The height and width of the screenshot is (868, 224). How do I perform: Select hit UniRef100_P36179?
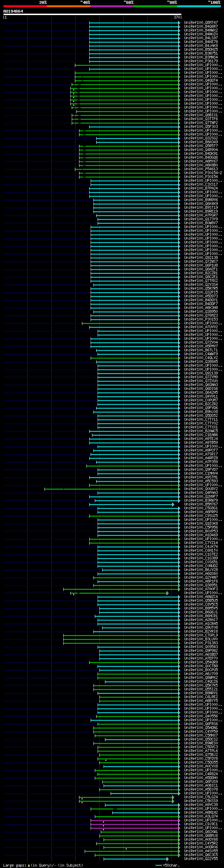click(x=201, y=61)
